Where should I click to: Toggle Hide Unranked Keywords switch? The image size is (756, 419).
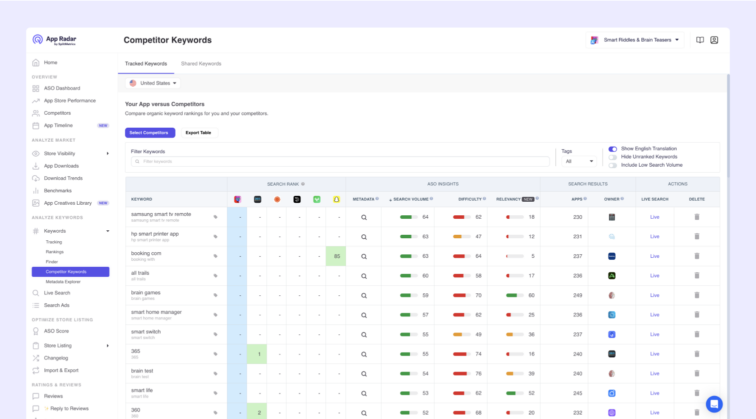click(x=612, y=157)
